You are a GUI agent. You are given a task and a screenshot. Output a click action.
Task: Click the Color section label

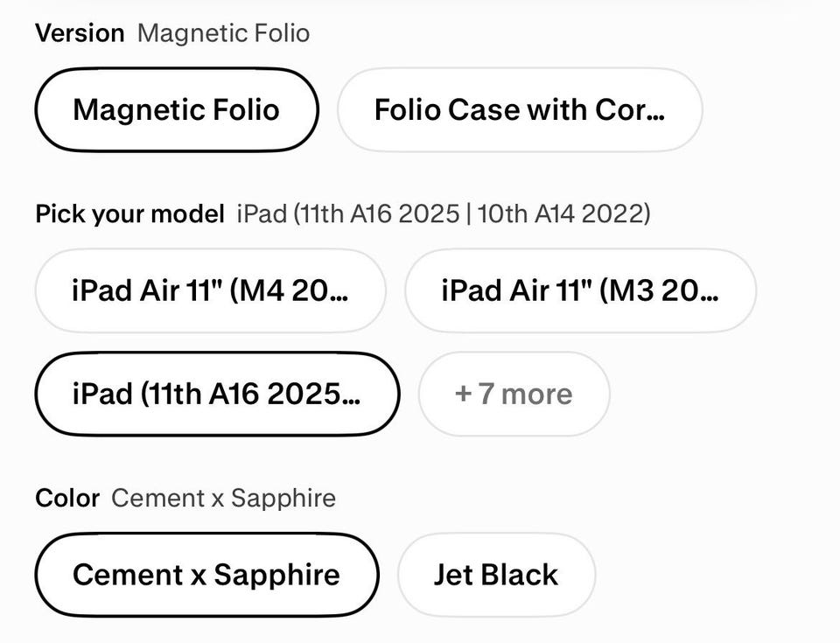[x=67, y=499]
